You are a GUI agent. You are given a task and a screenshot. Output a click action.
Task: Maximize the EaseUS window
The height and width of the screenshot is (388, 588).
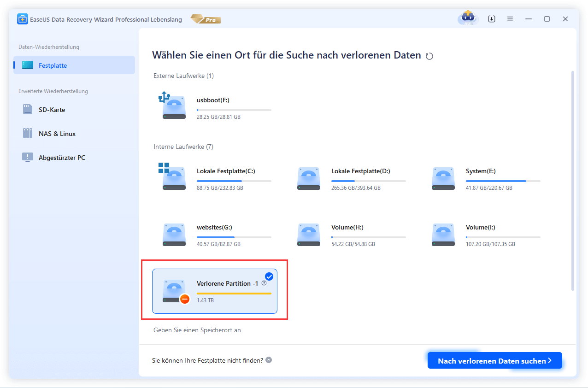coord(547,19)
